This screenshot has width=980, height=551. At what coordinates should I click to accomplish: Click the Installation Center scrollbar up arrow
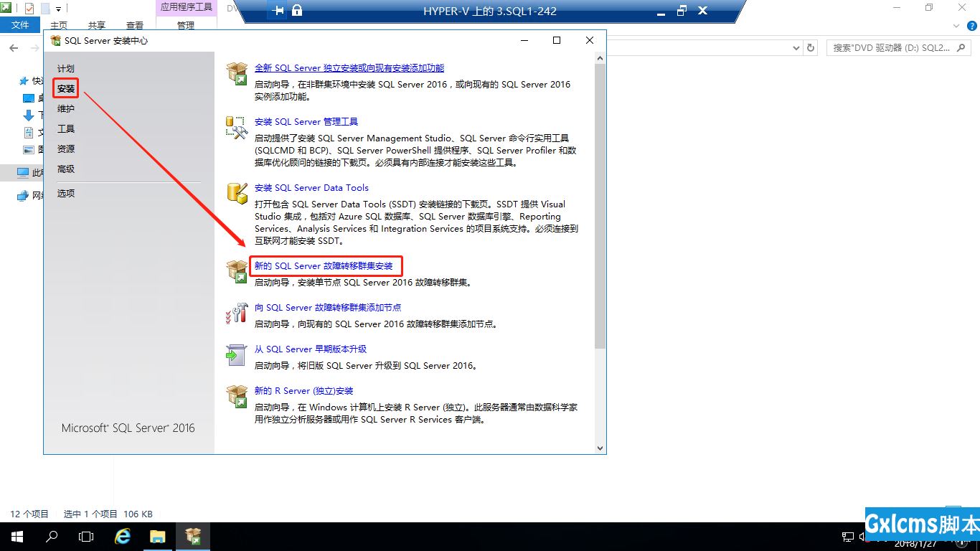point(600,57)
